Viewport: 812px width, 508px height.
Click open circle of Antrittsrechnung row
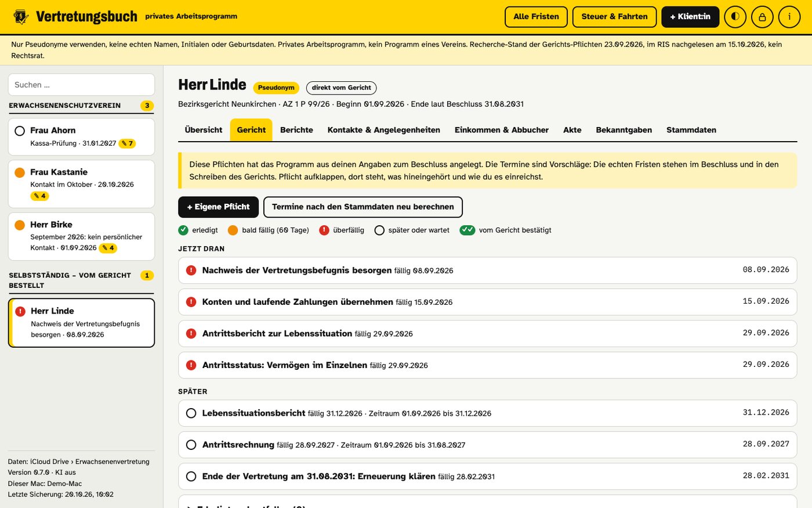(x=191, y=445)
